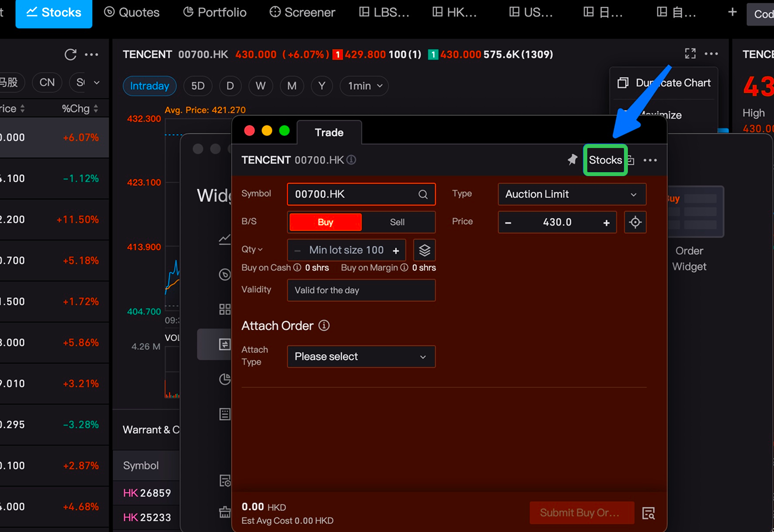Open the quantity layers icon
The width and height of the screenshot is (774, 532).
(424, 250)
